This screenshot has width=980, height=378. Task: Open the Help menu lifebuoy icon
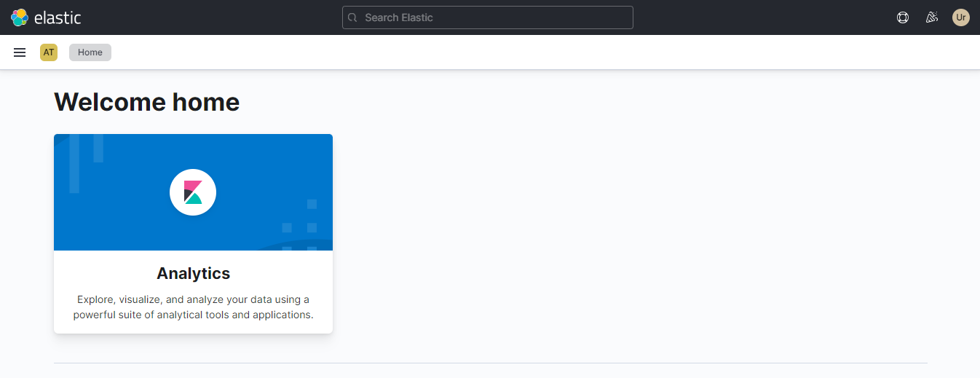[903, 17]
